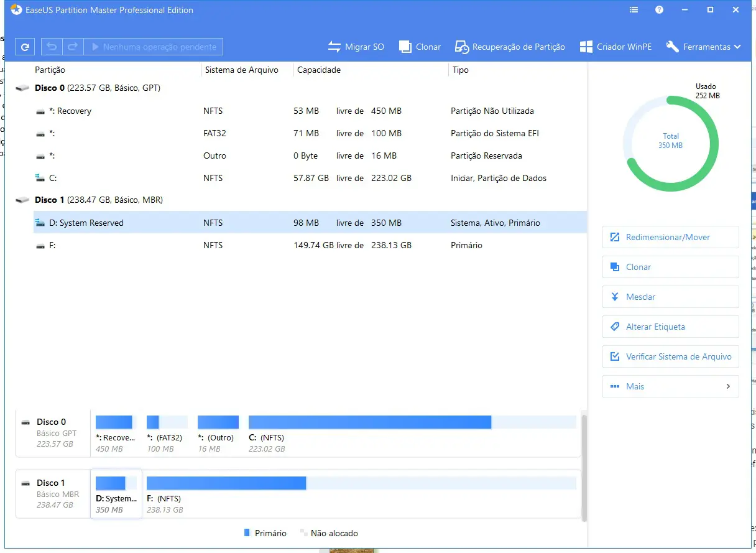Viewport: 756px width, 553px height.
Task: Click the Clonar icon in side panel
Action: 615,267
